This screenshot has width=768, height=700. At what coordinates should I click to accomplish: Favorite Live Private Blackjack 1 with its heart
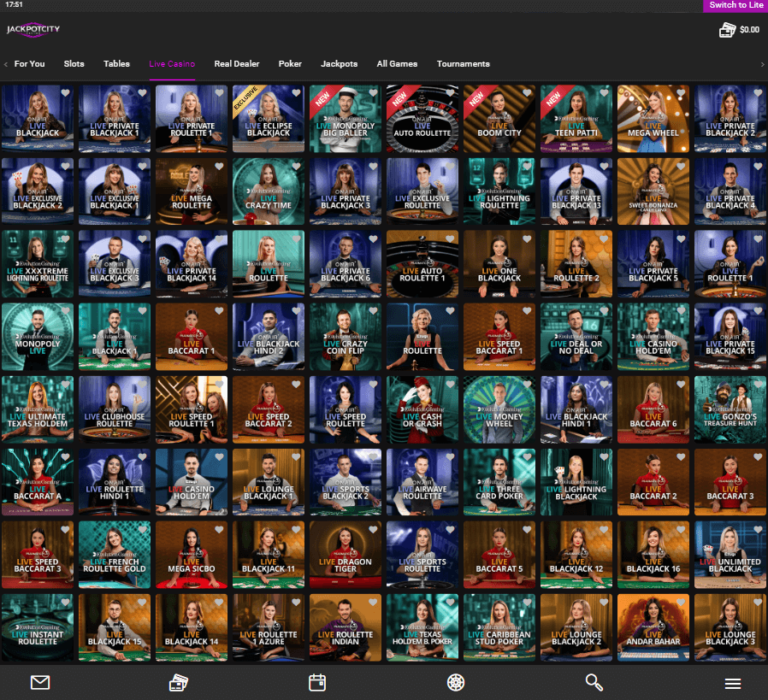142,93
